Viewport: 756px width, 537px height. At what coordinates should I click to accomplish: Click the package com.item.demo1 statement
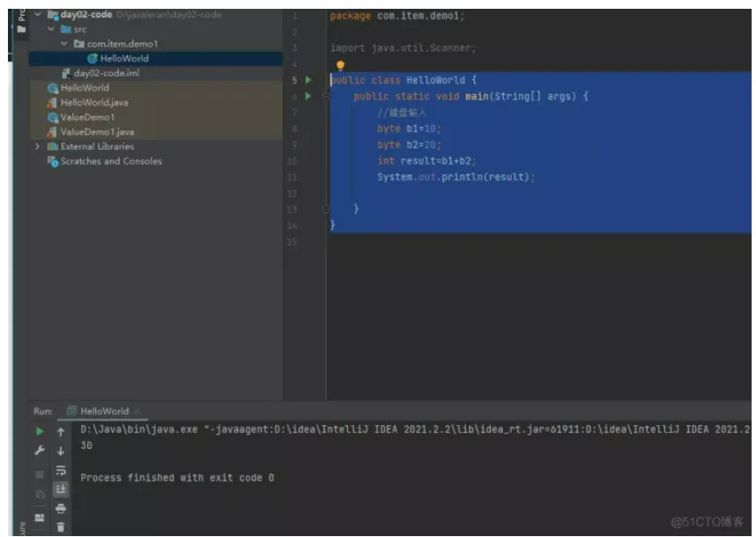pyautogui.click(x=397, y=16)
